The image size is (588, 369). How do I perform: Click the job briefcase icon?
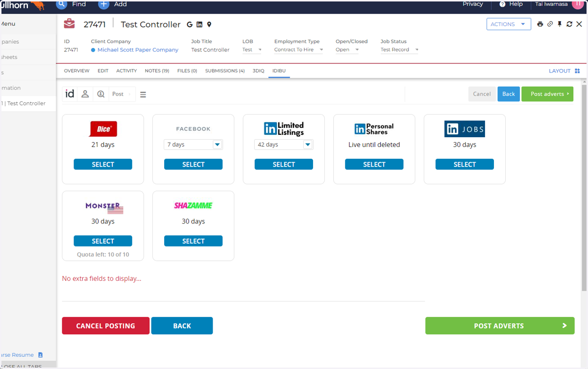click(x=70, y=24)
